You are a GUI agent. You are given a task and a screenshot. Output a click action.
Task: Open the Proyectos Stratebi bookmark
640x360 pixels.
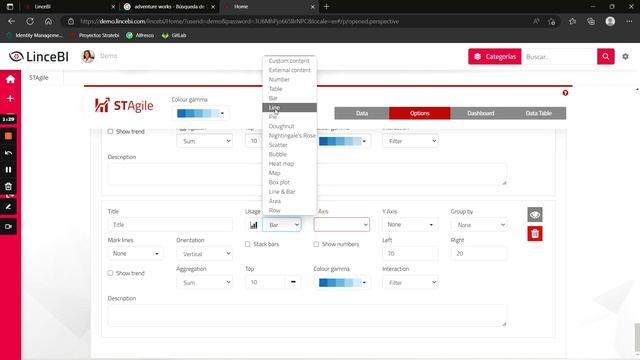point(95,36)
